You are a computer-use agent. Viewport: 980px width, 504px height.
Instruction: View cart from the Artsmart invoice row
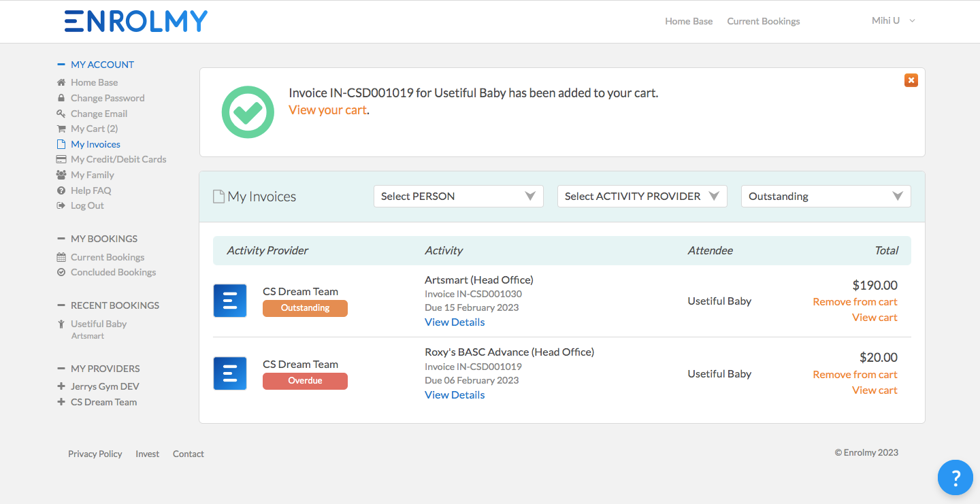875,317
